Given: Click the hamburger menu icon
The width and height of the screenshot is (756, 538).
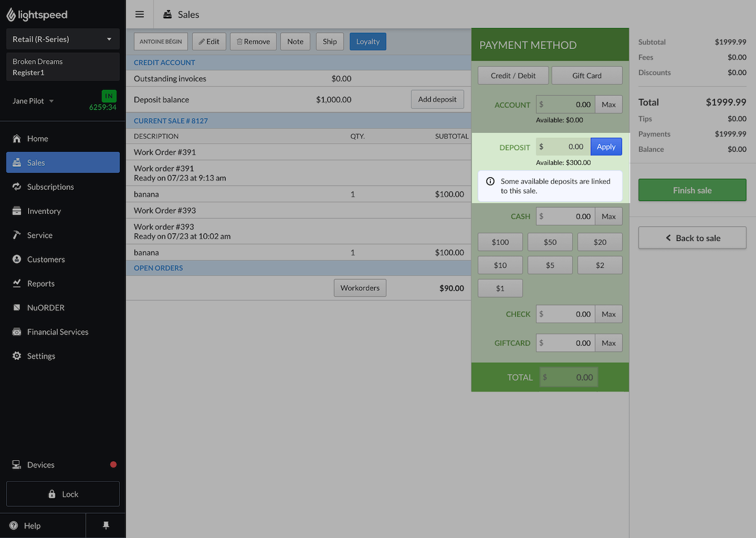Looking at the screenshot, I should pyautogui.click(x=139, y=15).
